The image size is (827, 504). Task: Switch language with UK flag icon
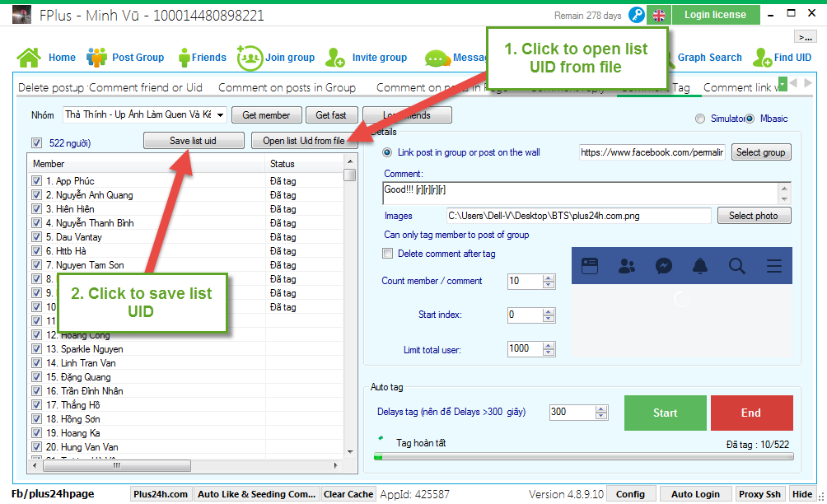[659, 16]
